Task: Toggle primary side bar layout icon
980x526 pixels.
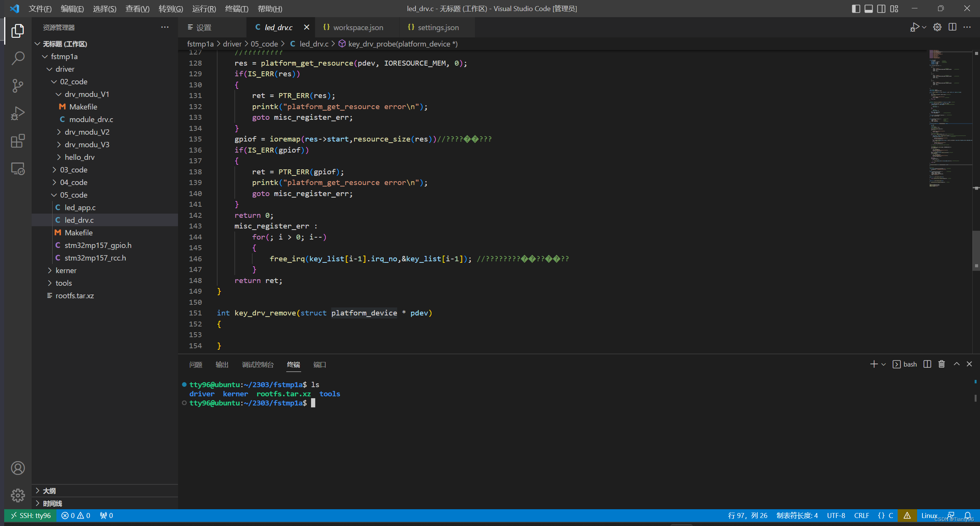Action: pos(856,8)
